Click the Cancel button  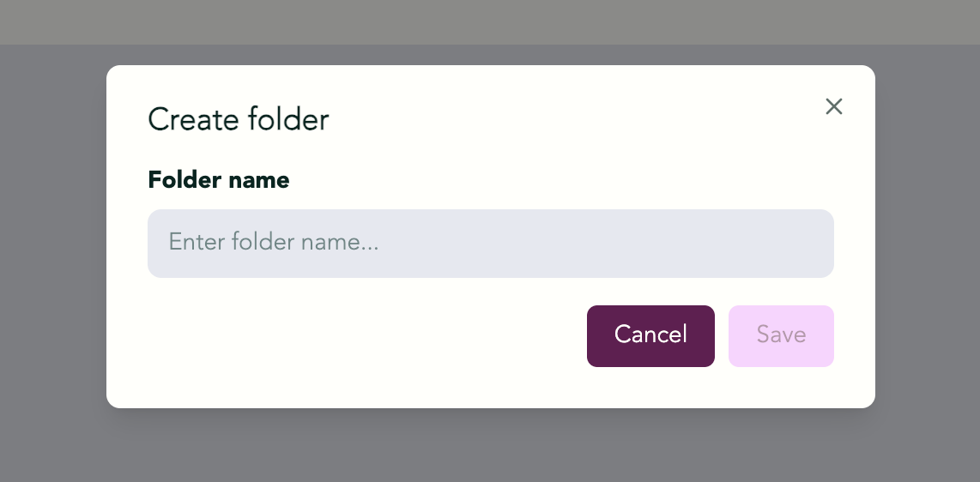[x=650, y=336]
